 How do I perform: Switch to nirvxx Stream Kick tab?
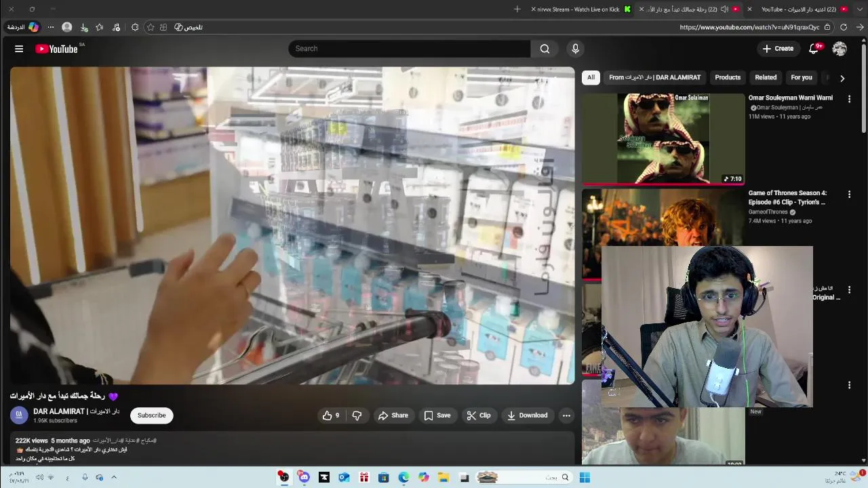pyautogui.click(x=583, y=9)
